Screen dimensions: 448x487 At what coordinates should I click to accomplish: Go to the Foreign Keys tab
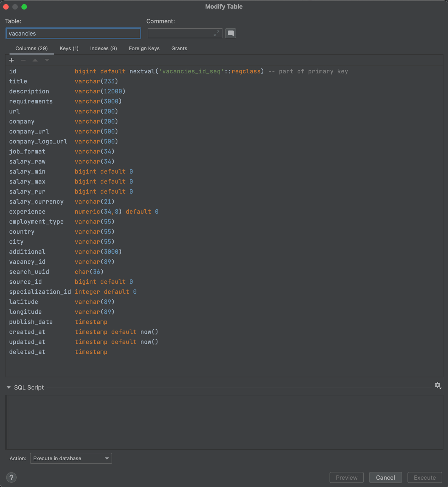(144, 48)
